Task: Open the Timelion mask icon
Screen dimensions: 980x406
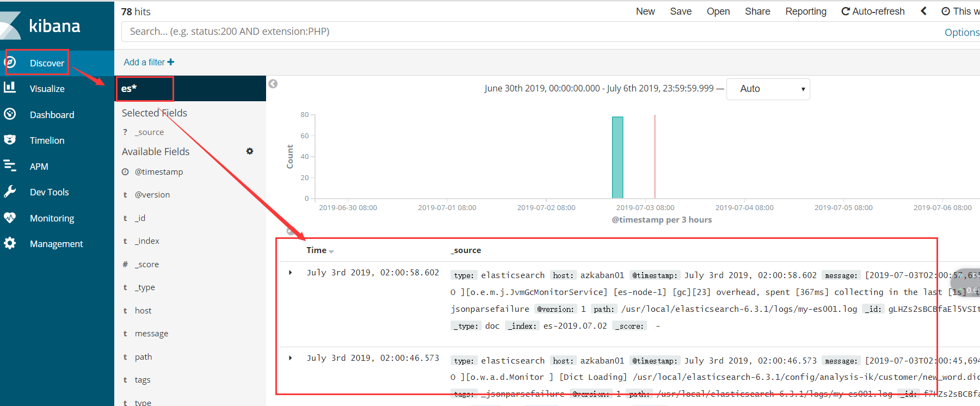Action: pos(10,140)
